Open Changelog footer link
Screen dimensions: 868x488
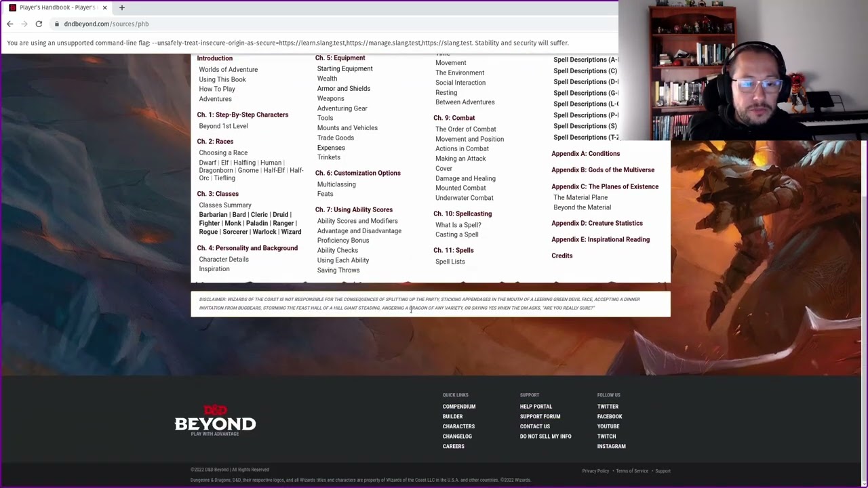pos(457,436)
